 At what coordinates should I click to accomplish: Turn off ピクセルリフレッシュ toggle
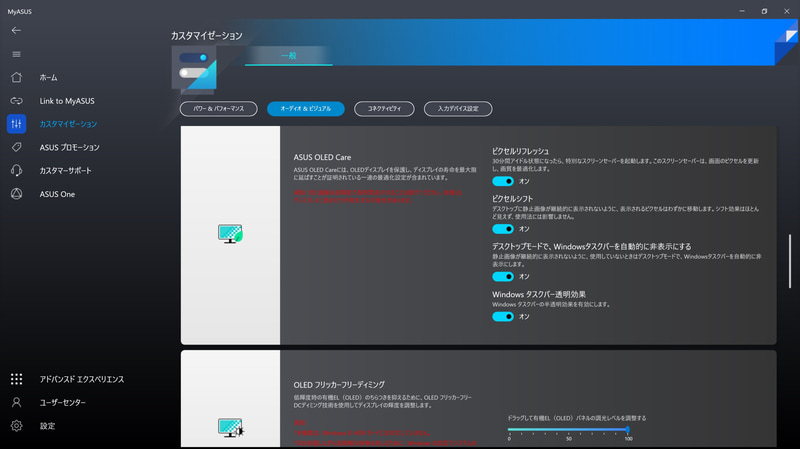pos(503,181)
